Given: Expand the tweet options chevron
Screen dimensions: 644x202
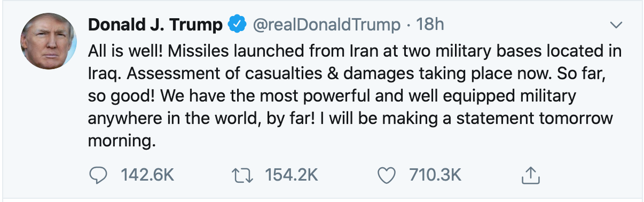Looking at the screenshot, I should tap(617, 26).
